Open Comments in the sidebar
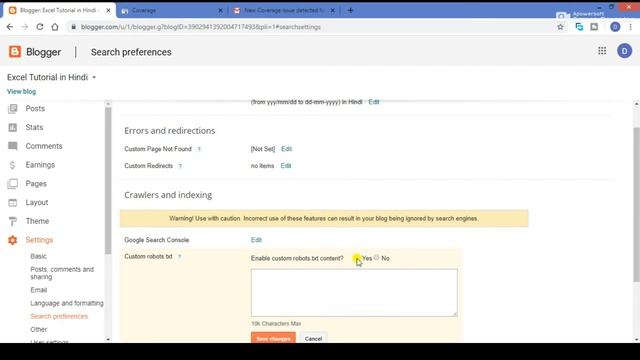Image resolution: width=640 pixels, height=360 pixels. click(44, 146)
